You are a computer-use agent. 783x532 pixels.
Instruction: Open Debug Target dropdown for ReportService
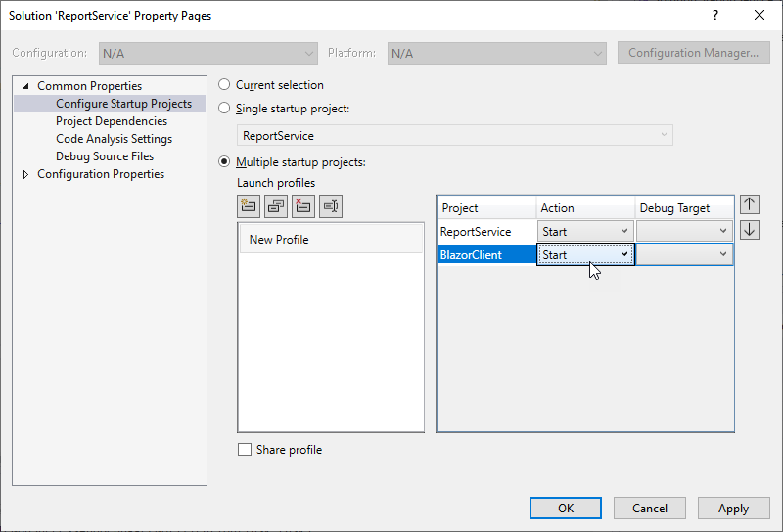tap(723, 232)
